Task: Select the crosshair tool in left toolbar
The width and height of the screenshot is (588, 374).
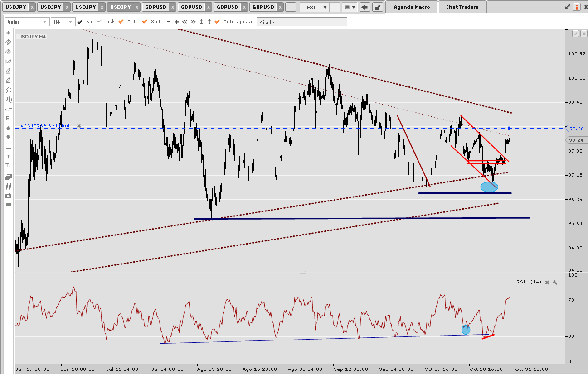Action: click(x=8, y=33)
